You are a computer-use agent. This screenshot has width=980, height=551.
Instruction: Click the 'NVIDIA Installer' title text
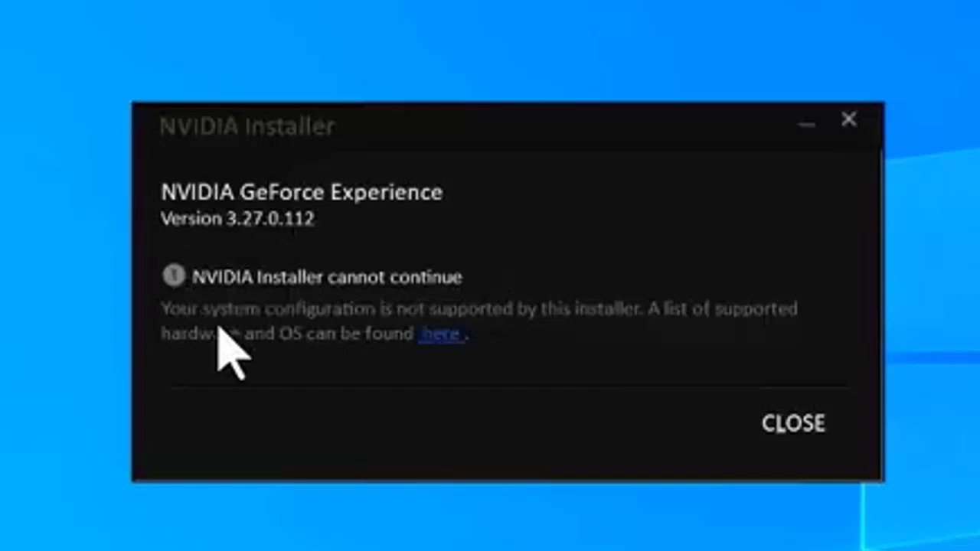point(247,126)
